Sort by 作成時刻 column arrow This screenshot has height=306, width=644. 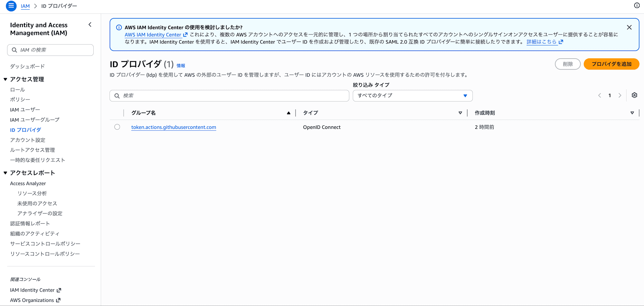coord(632,113)
